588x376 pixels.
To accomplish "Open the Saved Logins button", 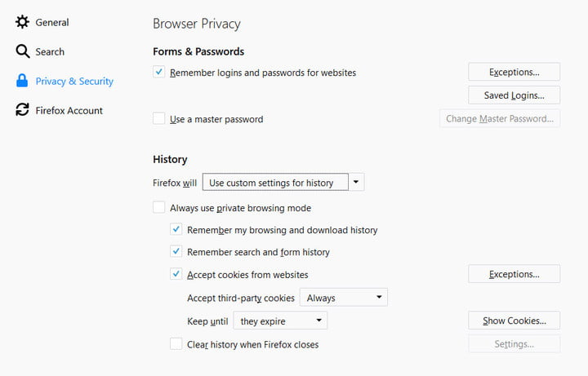I will (514, 95).
